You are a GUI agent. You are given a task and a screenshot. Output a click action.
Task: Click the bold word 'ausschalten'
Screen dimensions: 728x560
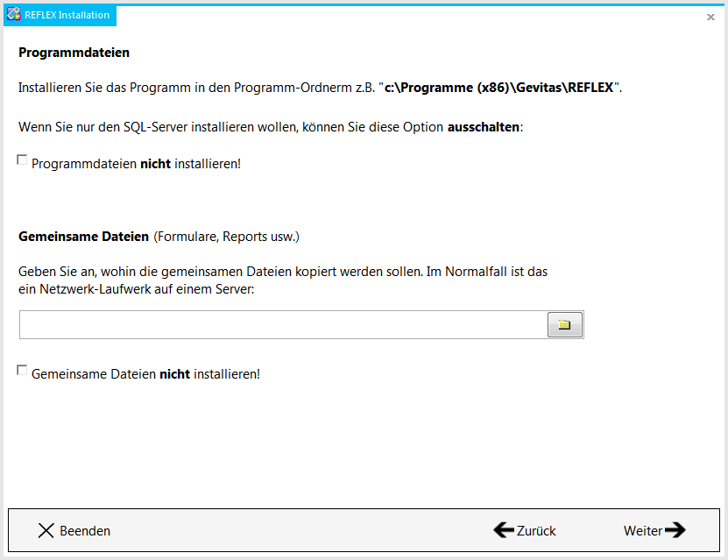[x=484, y=127]
